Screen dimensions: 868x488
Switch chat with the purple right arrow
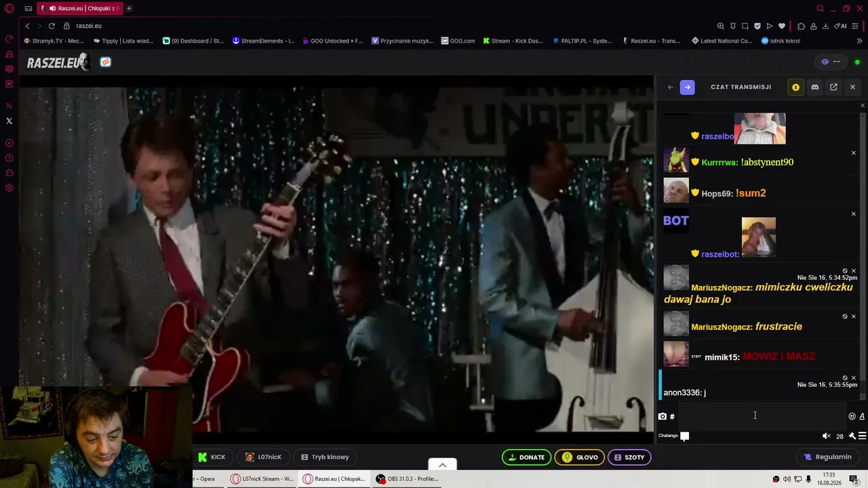(x=687, y=87)
